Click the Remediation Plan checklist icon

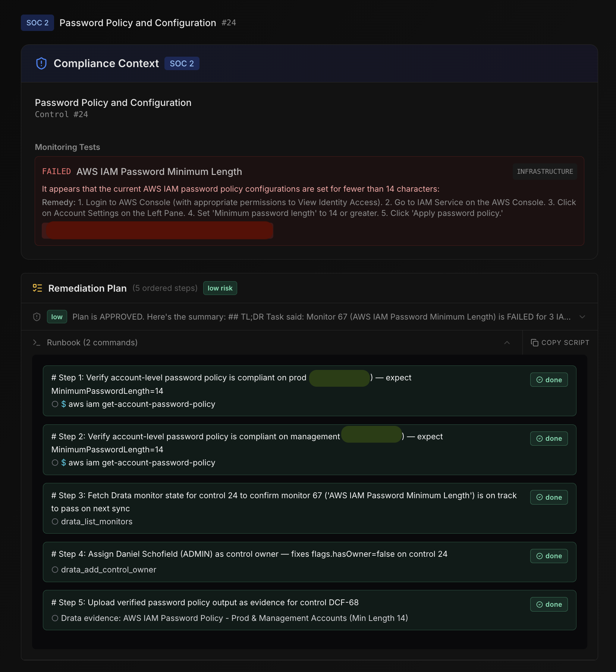[x=37, y=288]
